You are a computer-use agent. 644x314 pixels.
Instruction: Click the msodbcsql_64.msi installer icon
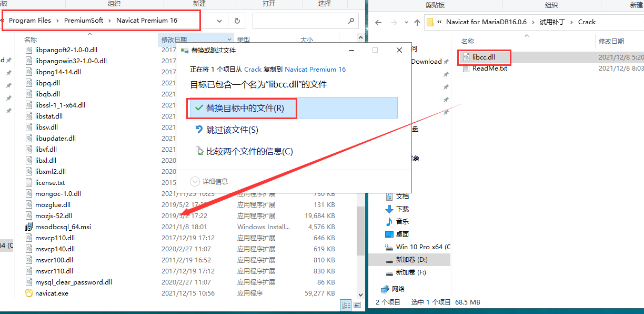(29, 227)
